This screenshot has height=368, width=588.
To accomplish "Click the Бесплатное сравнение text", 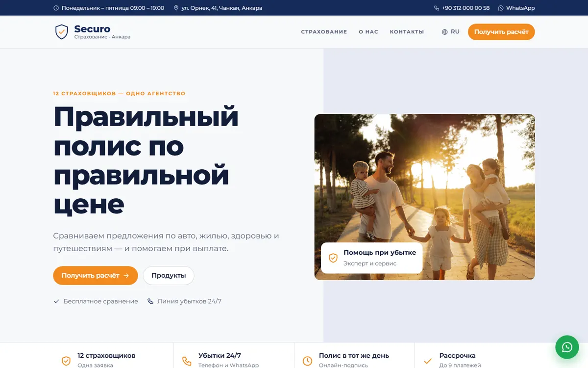I will tap(101, 301).
